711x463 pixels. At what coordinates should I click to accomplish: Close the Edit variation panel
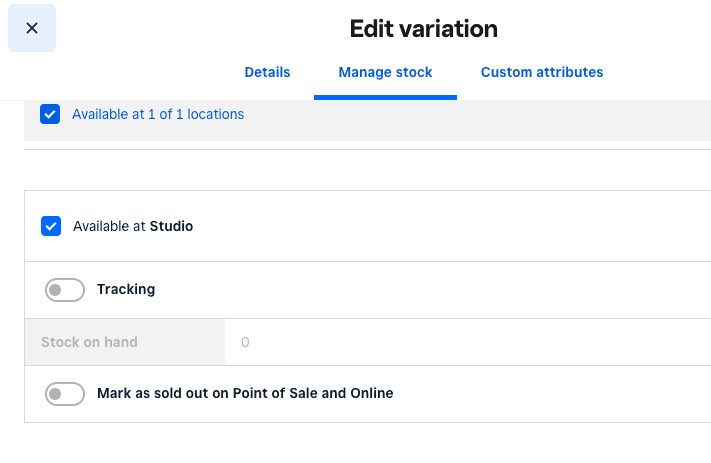32,28
